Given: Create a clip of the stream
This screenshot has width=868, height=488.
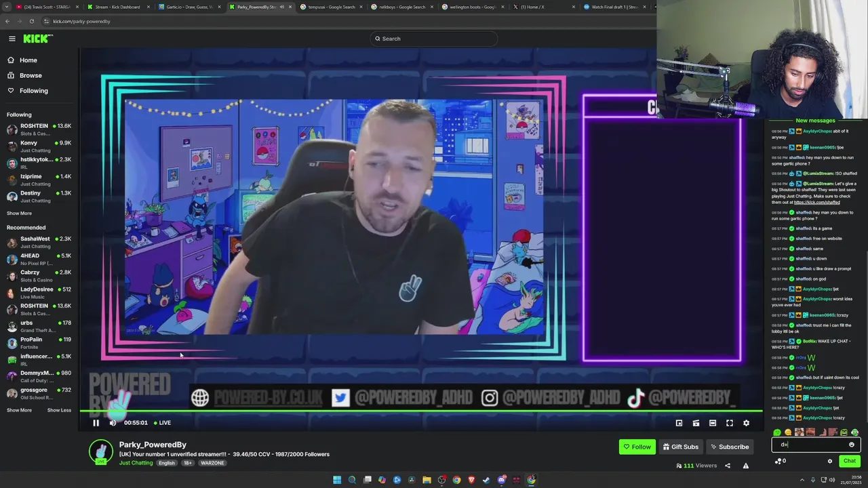Looking at the screenshot, I should coord(696,423).
